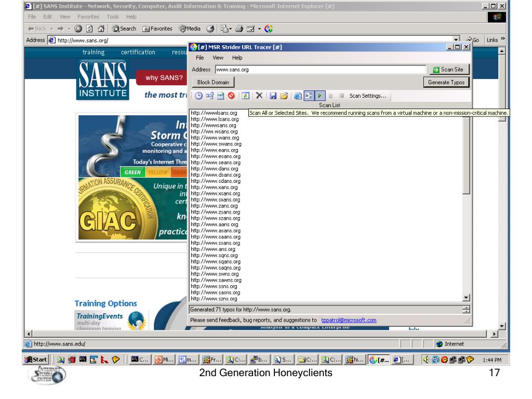Viewport: 532px width, 399px height.
Task: Click the green refresh icon in Strider toolbar
Action: (245, 96)
